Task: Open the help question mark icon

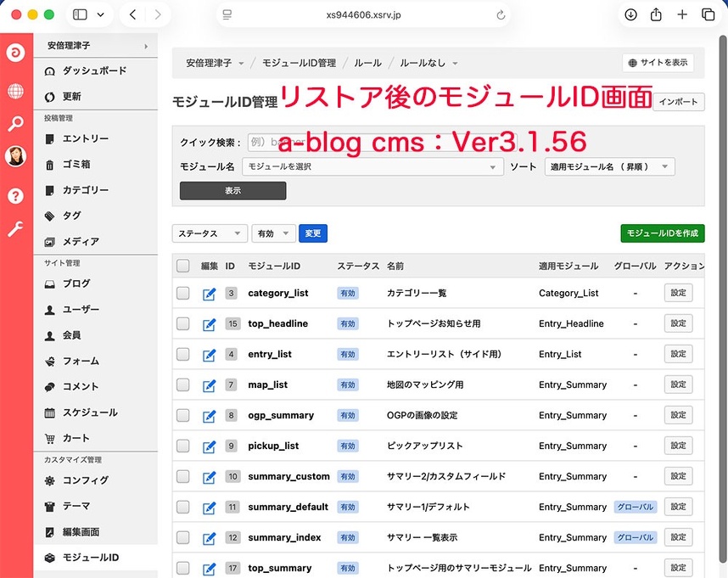Action: 15,196
